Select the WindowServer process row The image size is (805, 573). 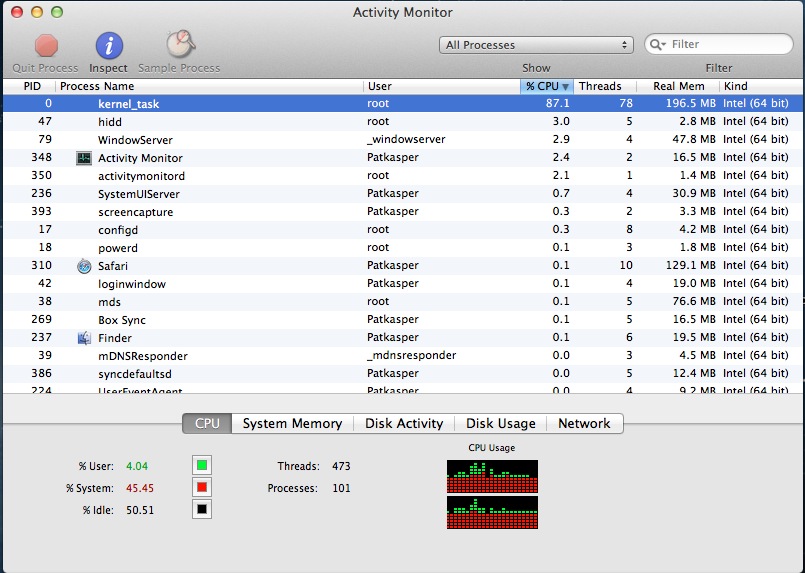point(402,140)
